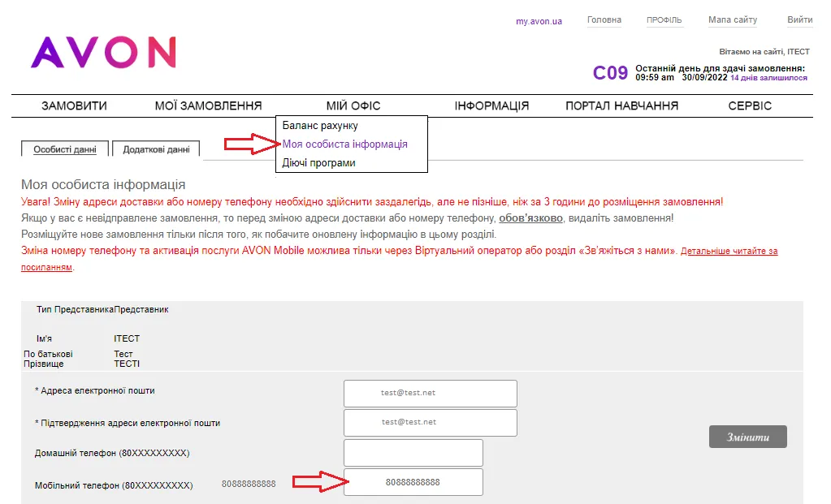The height and width of the screenshot is (504, 831).
Task: Click the Домашній телефон input field
Action: point(413,453)
